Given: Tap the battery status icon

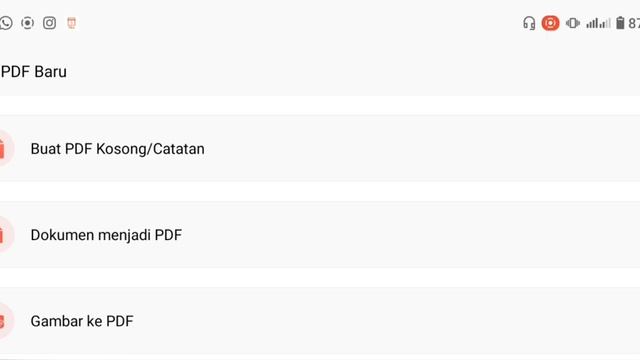Looking at the screenshot, I should 620,23.
